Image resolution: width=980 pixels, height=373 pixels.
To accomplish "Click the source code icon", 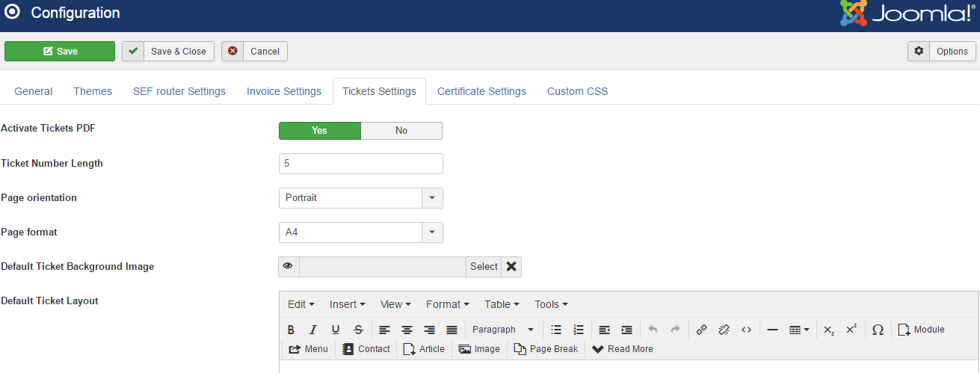I will 746,330.
